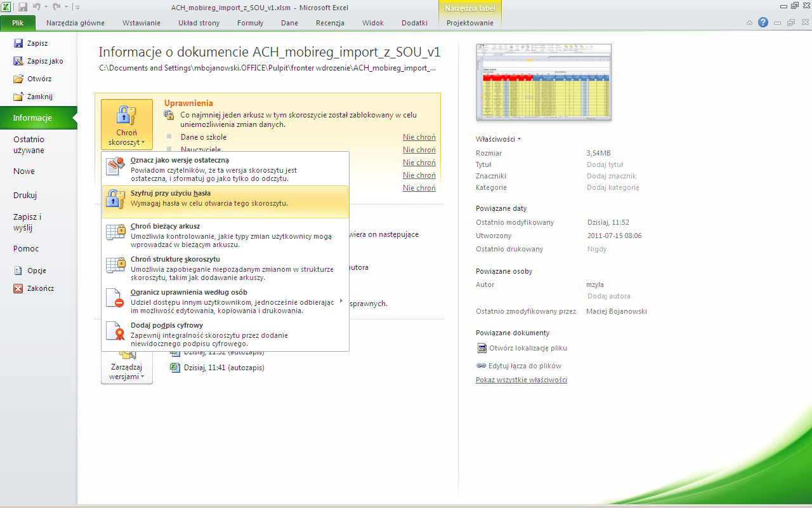Click the red Zakończ exit icon

[18, 288]
